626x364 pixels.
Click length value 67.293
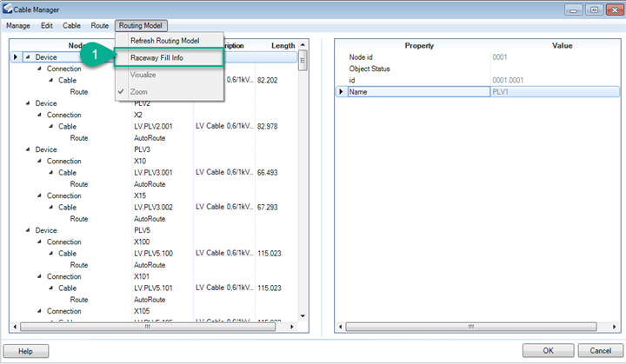pyautogui.click(x=268, y=207)
